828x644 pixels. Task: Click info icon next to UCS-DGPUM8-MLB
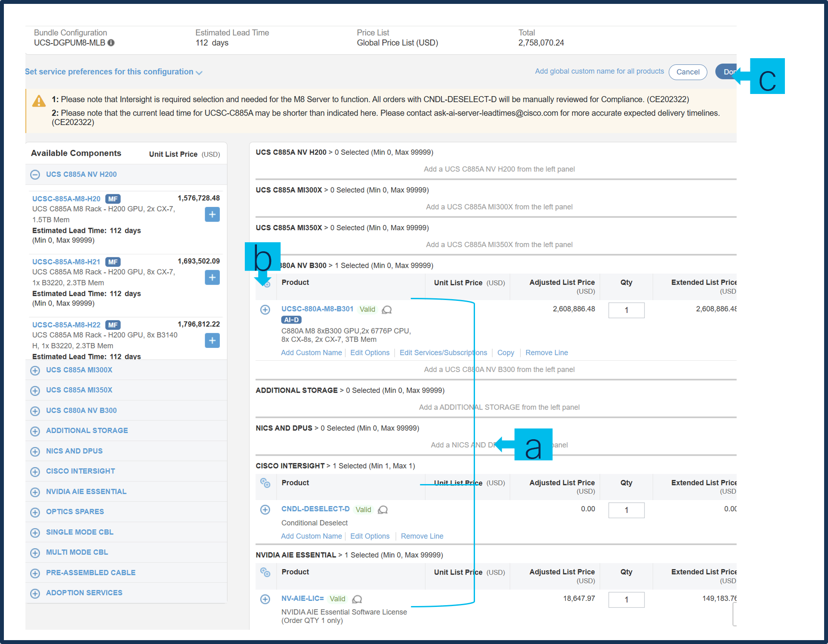pyautogui.click(x=111, y=43)
